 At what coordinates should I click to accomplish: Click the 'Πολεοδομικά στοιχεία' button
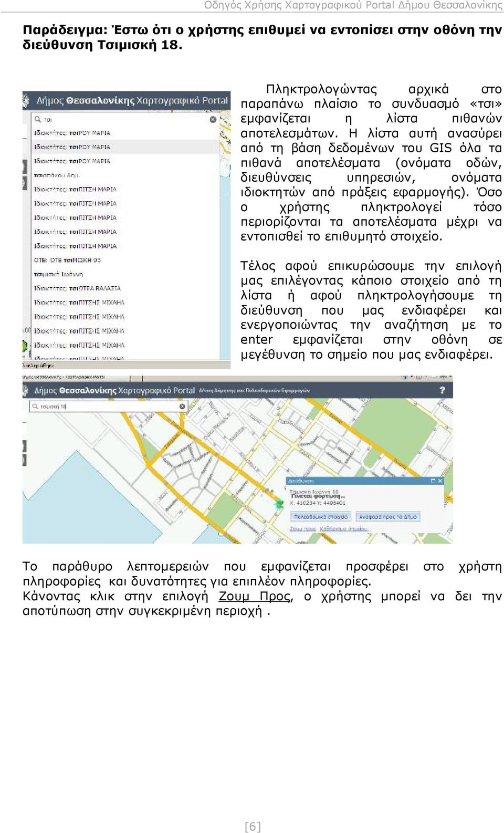pos(321,517)
